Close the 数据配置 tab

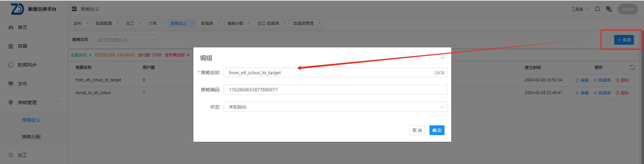[x=118, y=23]
